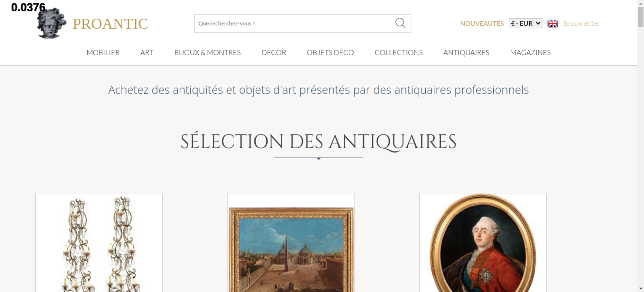Switch language via the UK flag icon
The image size is (644, 292).
click(x=553, y=23)
